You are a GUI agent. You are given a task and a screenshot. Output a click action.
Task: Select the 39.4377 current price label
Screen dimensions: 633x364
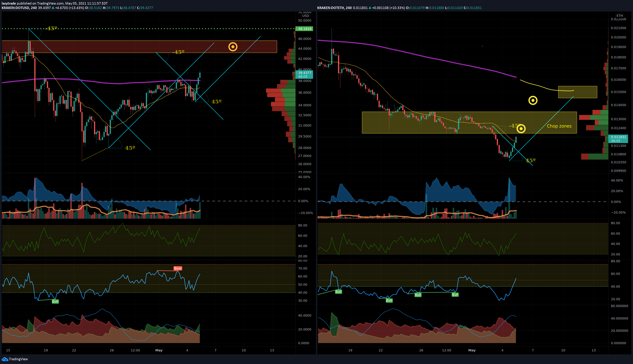[x=304, y=75]
